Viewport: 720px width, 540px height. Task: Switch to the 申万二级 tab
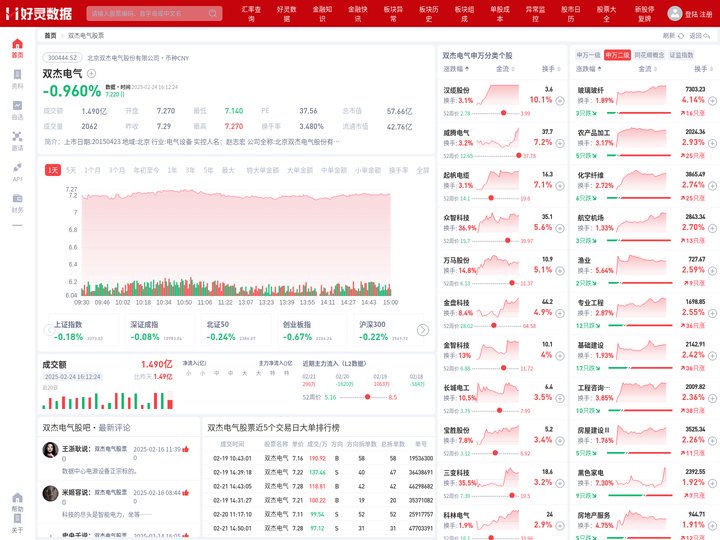click(x=617, y=55)
